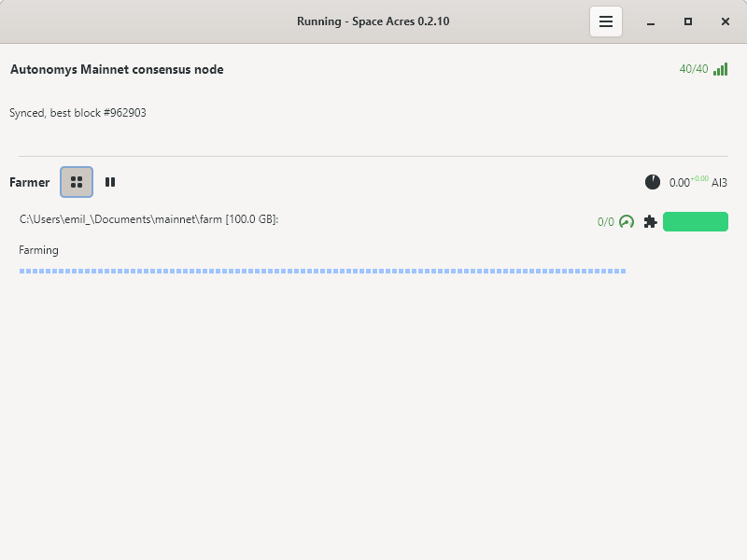Click the Synced best block status line
Screen dimensions: 747x560
(x=78, y=113)
